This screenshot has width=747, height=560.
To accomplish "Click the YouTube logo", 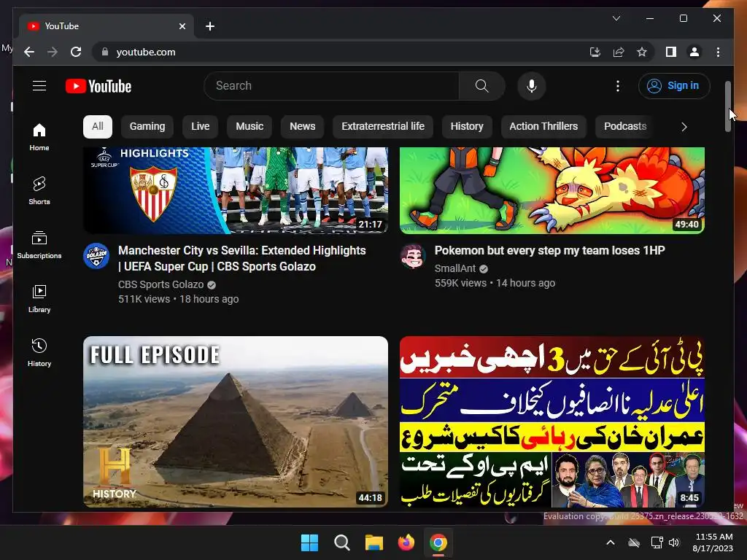I will [98, 86].
